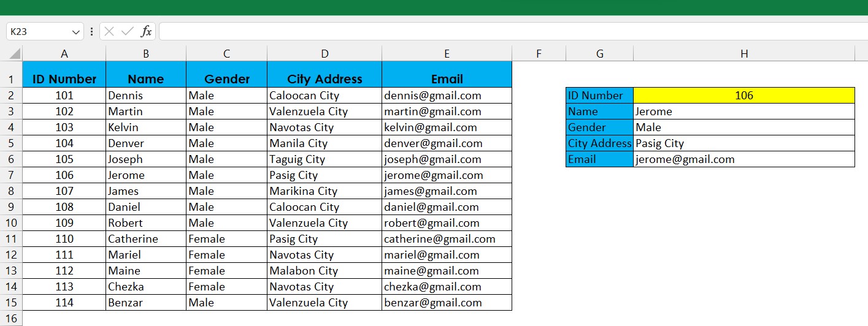Select column A header

64,54
